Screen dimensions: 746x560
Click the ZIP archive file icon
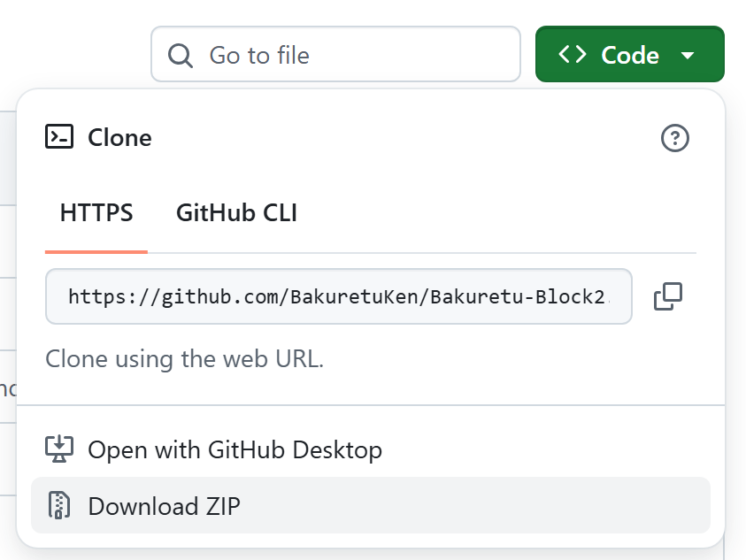pos(59,506)
